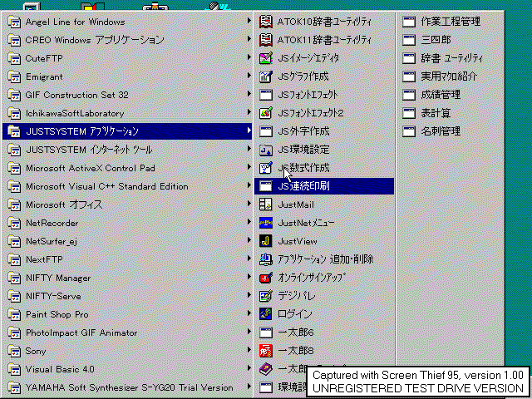
Task: Launch the デジパレ icon
Action: point(266,296)
